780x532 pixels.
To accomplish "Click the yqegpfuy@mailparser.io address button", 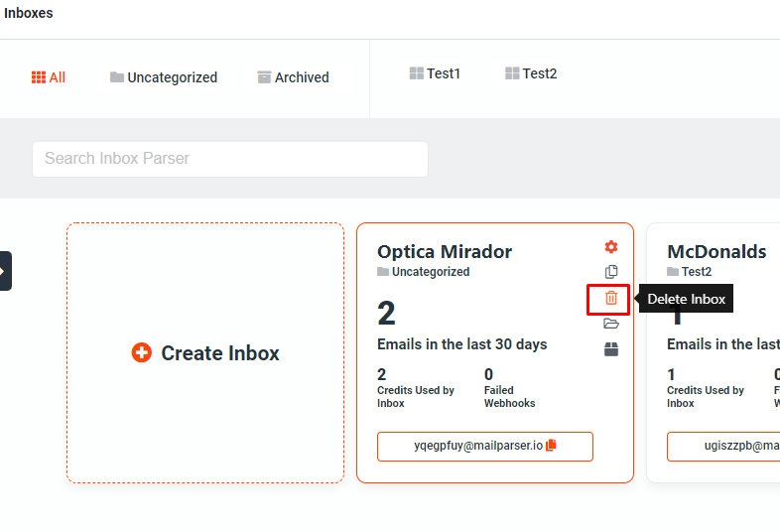I will coord(485,447).
